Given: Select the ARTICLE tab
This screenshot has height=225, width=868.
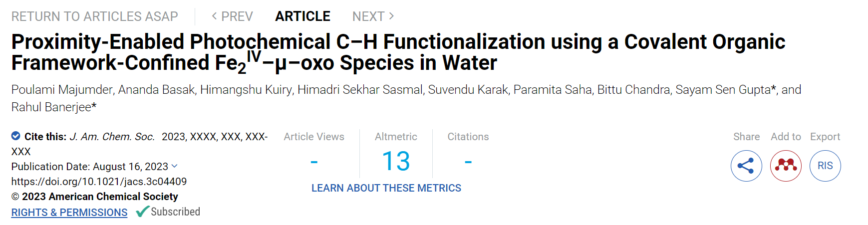Looking at the screenshot, I should (302, 16).
